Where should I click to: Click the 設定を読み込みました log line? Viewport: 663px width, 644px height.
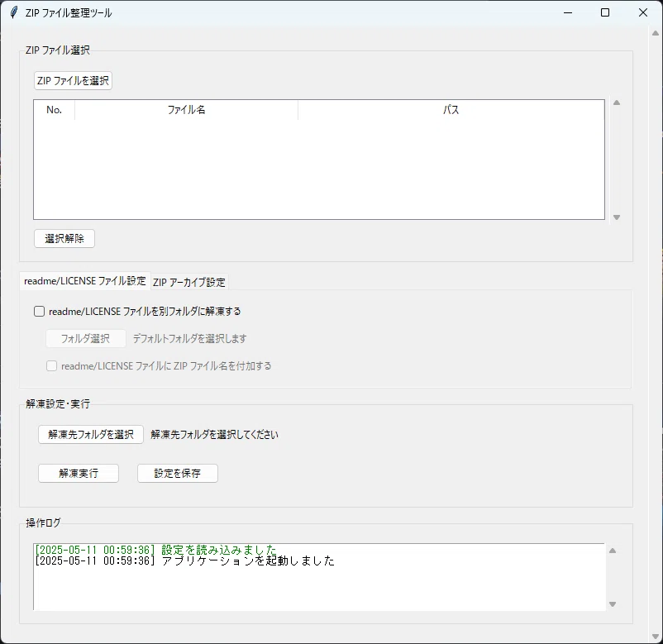[155, 550]
